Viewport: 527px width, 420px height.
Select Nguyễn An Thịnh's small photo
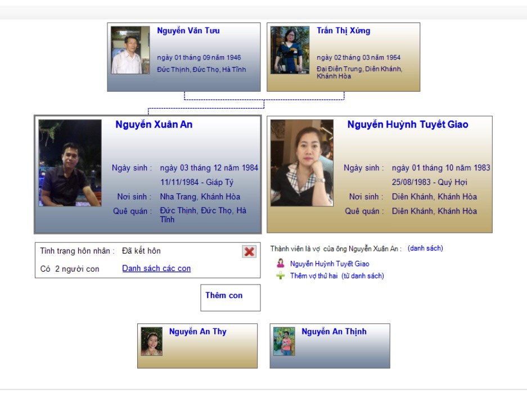tap(284, 341)
